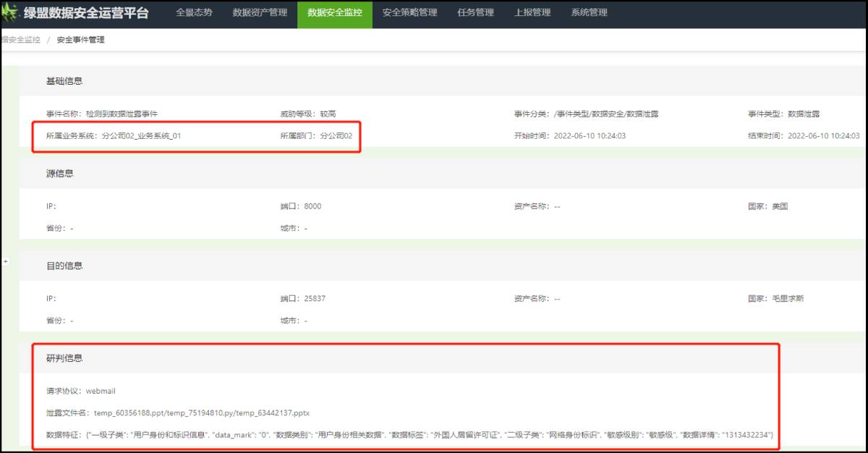
Task: Click the destination port value 25837
Action: click(x=315, y=299)
